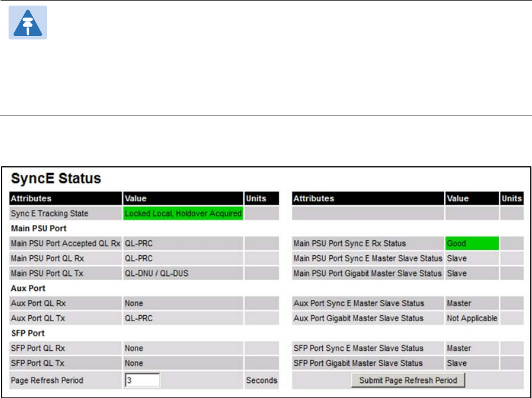532x398 pixels.
Task: Click the left table Value column header
Action: [x=183, y=198]
